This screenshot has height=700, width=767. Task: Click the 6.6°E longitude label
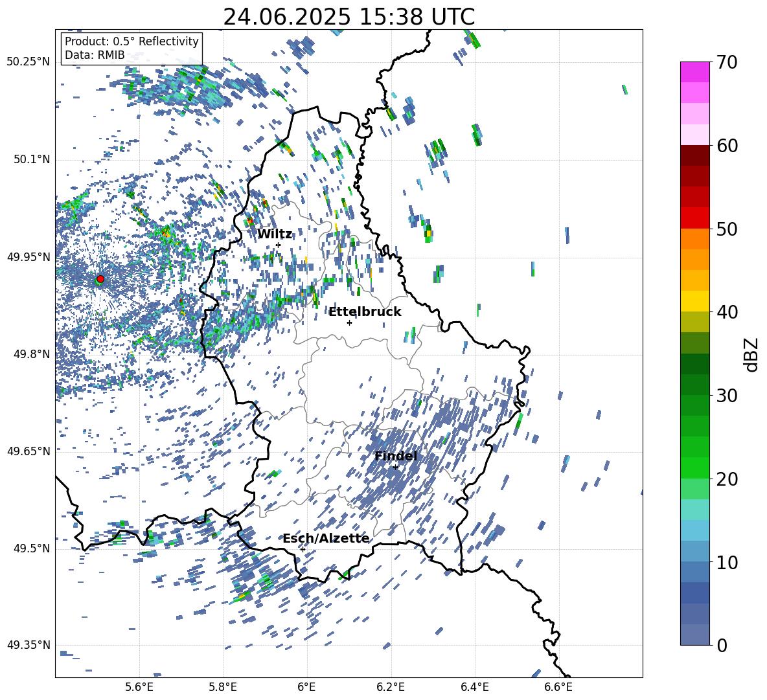(x=558, y=687)
